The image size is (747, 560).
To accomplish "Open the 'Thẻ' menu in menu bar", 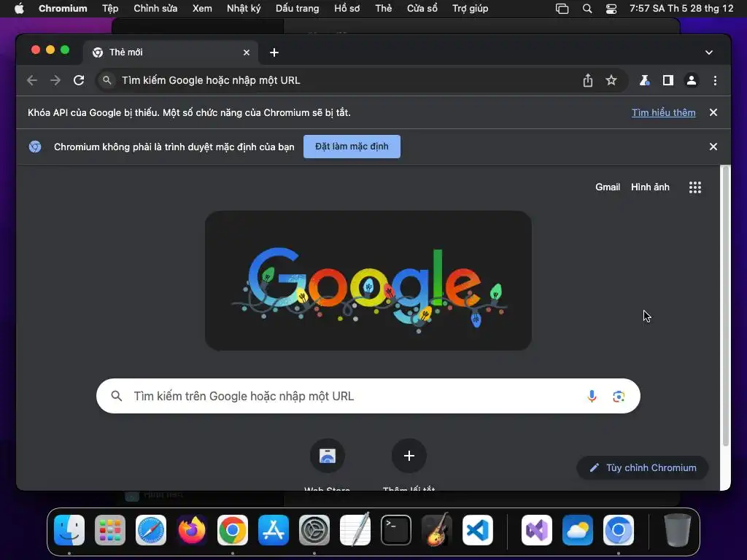I will (x=384, y=9).
